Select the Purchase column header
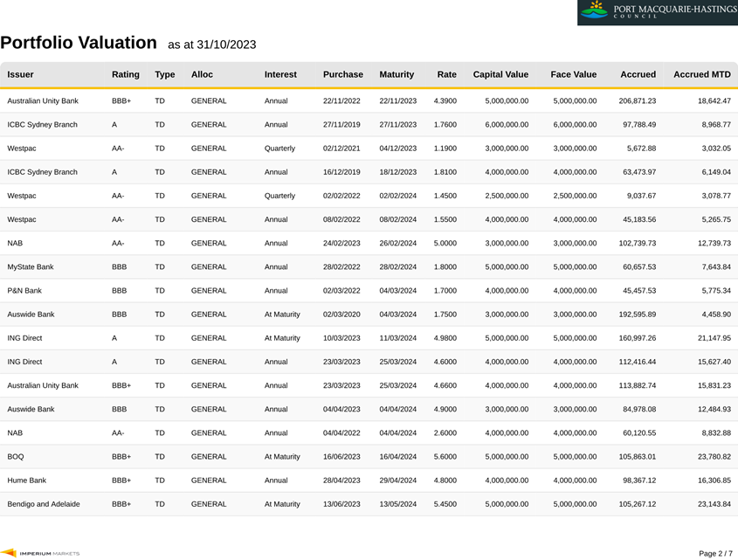The height and width of the screenshot is (560, 738). pyautogui.click(x=343, y=74)
